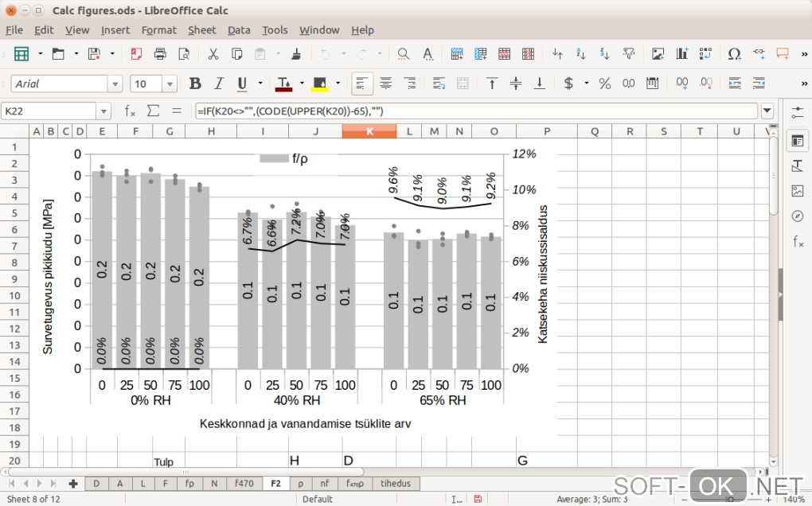Insert a chart using toolbar icon
Viewport: 812px width, 506px height.
681,54
